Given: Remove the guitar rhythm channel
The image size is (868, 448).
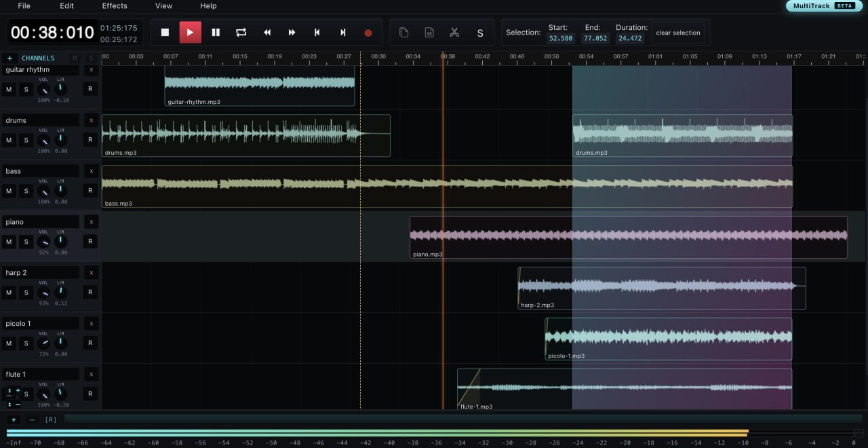Looking at the screenshot, I should pos(91,69).
